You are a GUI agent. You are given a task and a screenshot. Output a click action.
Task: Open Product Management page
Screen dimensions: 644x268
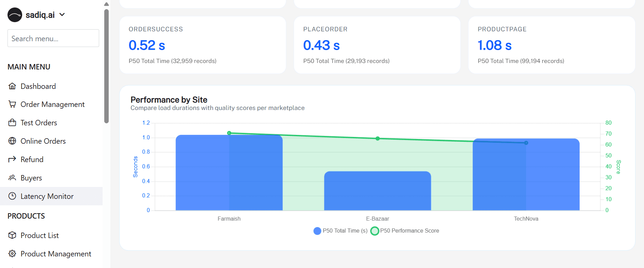51,254
